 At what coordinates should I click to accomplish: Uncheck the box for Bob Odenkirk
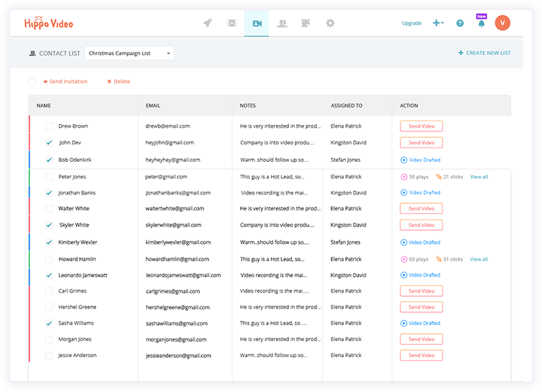click(x=49, y=160)
